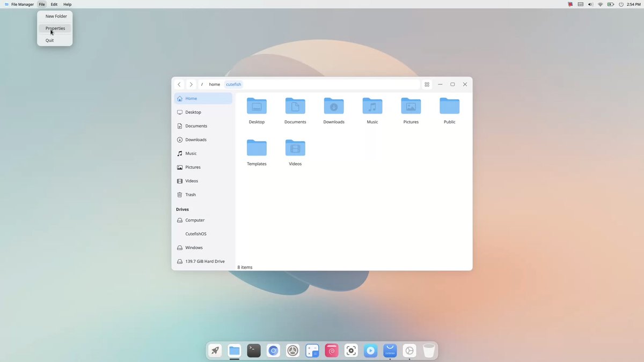Image resolution: width=644 pixels, height=362 pixels.
Task: Open the CutefishOS drive in the sidebar
Action: coord(203,234)
